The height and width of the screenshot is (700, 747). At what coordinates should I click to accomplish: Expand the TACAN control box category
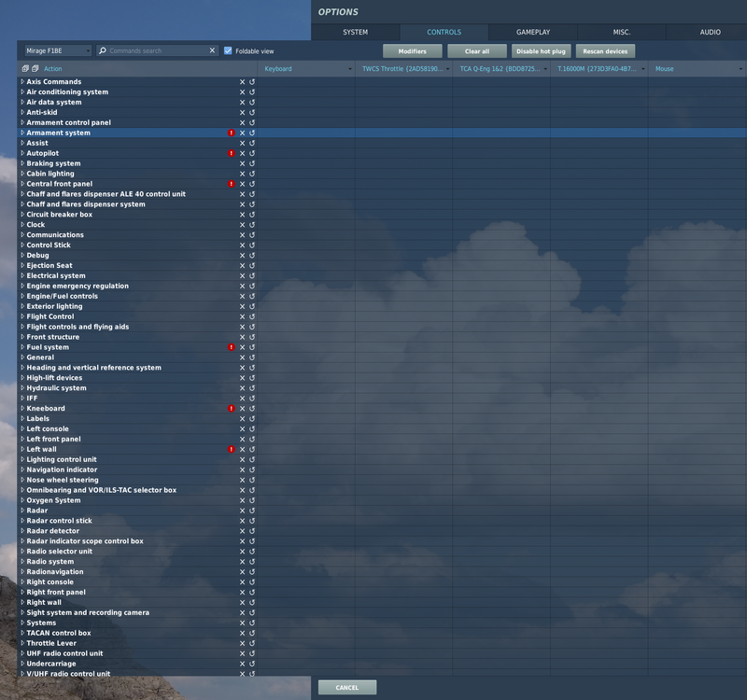coord(22,633)
